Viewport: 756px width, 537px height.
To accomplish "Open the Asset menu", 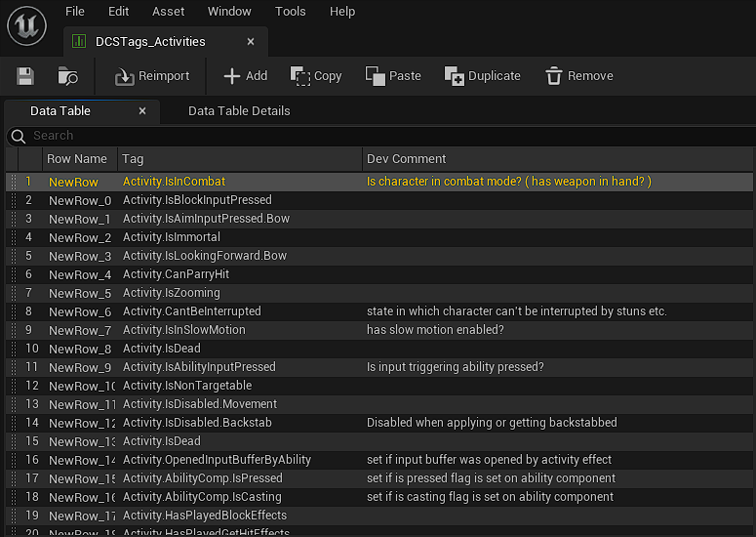I will (168, 12).
